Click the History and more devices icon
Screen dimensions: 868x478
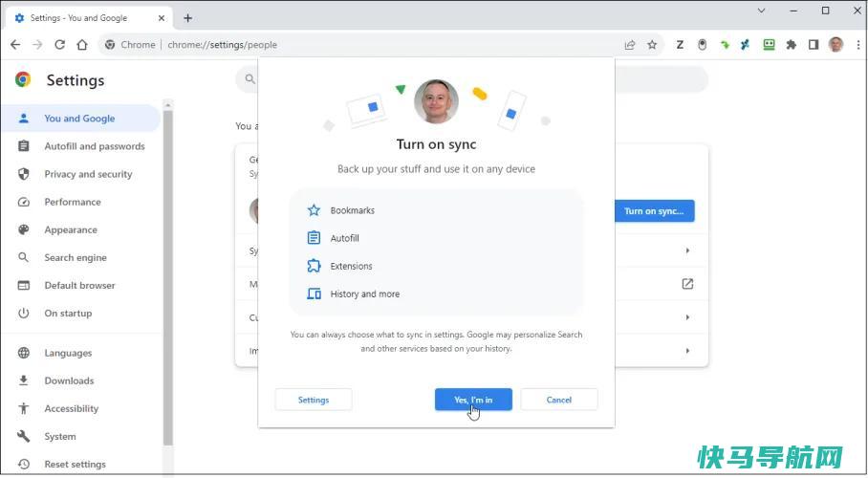click(314, 293)
